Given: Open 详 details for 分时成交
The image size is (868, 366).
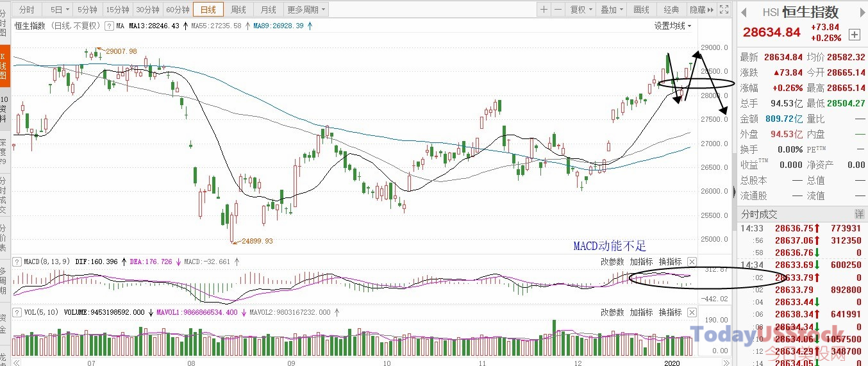Looking at the screenshot, I should tap(859, 213).
